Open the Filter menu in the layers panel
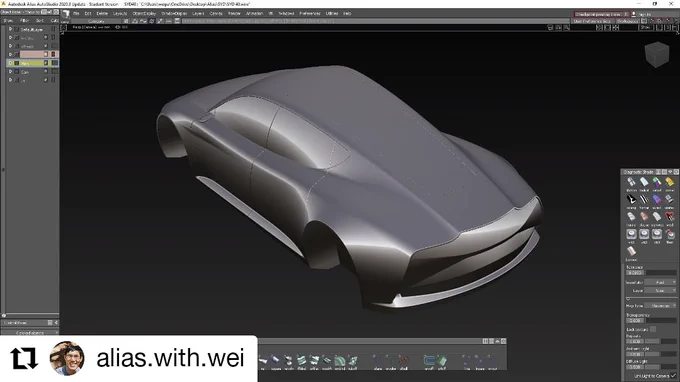This screenshot has width=680, height=382. coord(24,20)
